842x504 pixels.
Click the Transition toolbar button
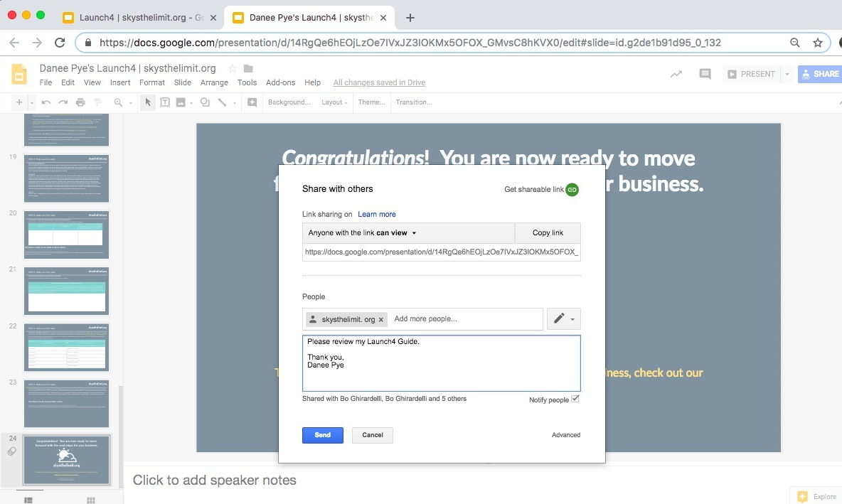413,102
